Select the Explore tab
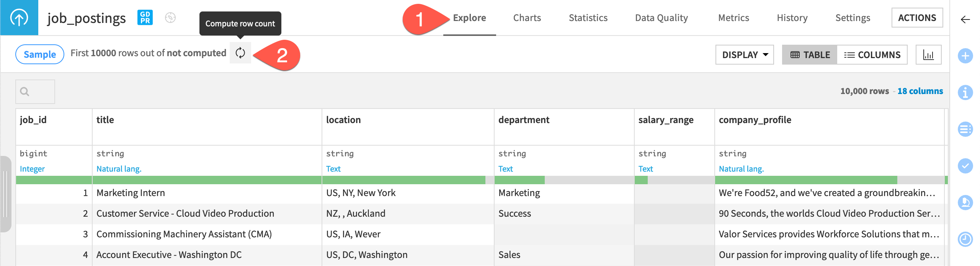The height and width of the screenshot is (266, 980). pyautogui.click(x=469, y=18)
